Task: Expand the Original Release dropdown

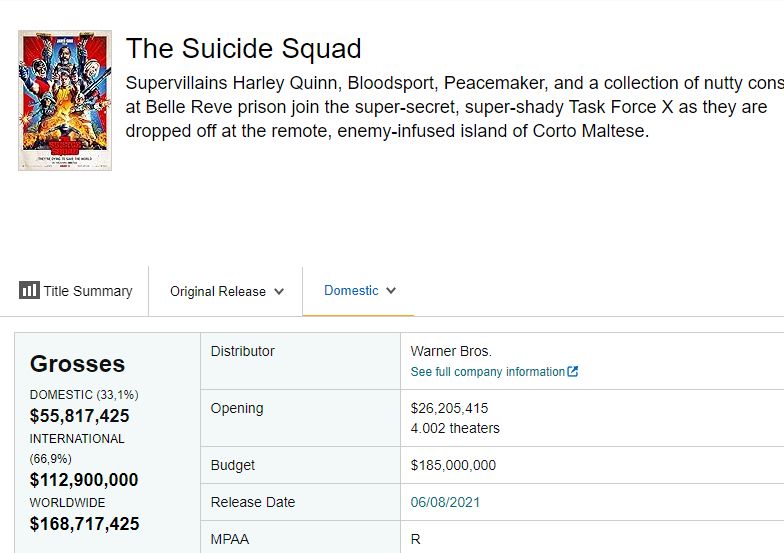Action: click(227, 292)
